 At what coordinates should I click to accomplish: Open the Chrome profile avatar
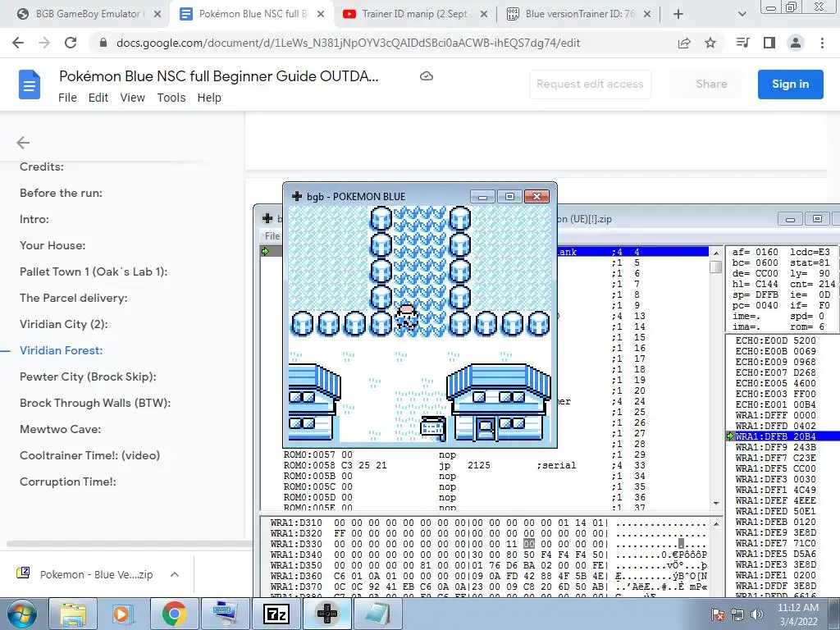[x=796, y=43]
